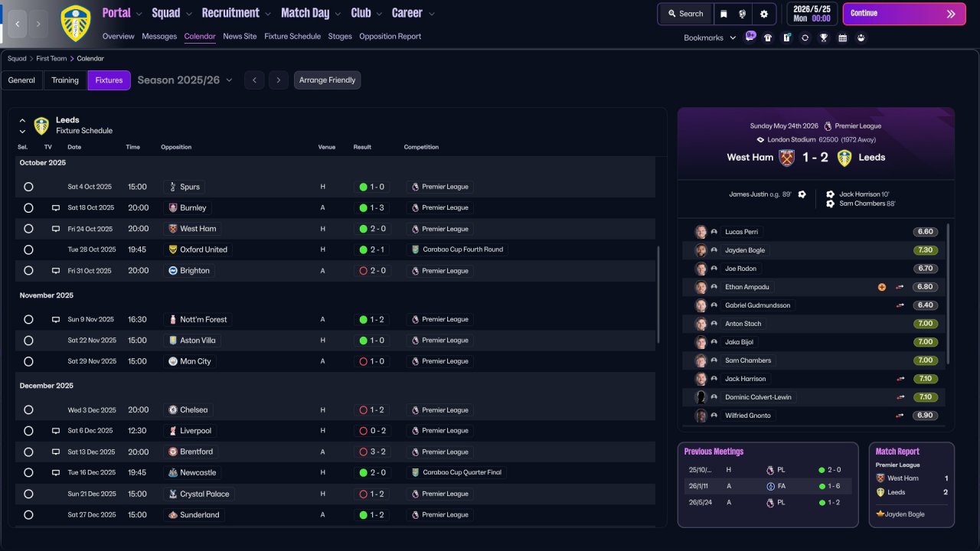Click the Newcastle club badge
Image resolution: width=980 pixels, height=551 pixels.
coord(173,473)
